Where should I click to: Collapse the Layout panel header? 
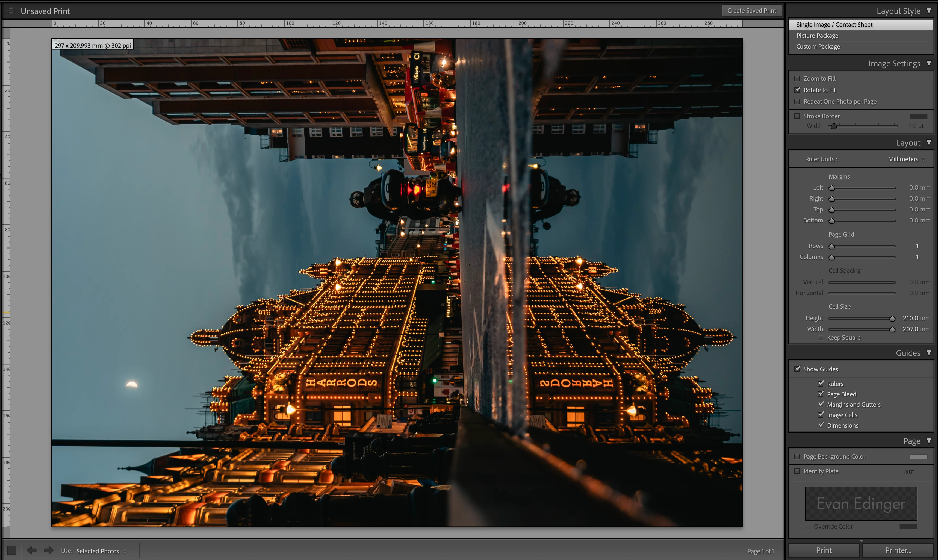[929, 143]
